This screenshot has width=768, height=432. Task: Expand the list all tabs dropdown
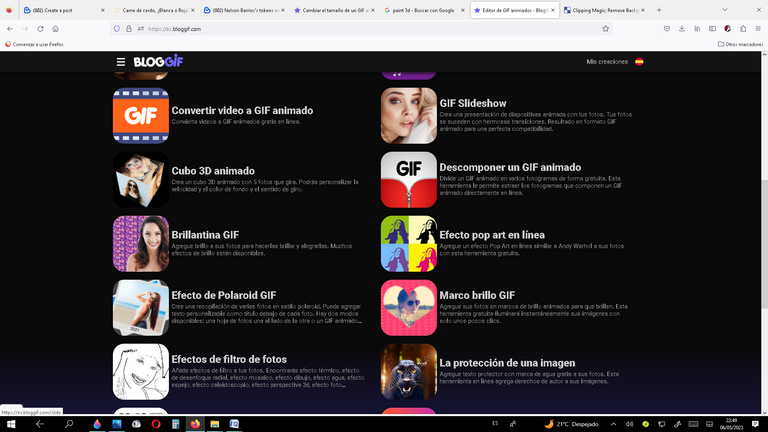[x=725, y=10]
